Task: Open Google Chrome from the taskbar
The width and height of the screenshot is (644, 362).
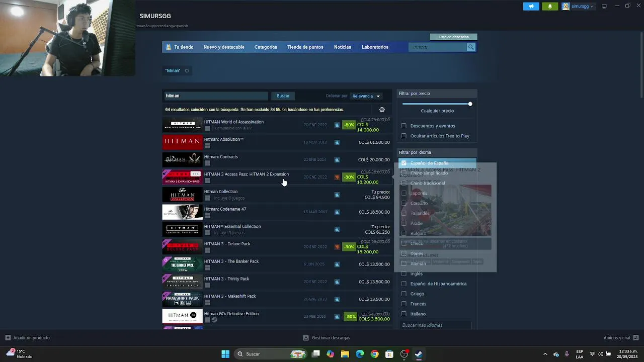Action: 374,354
